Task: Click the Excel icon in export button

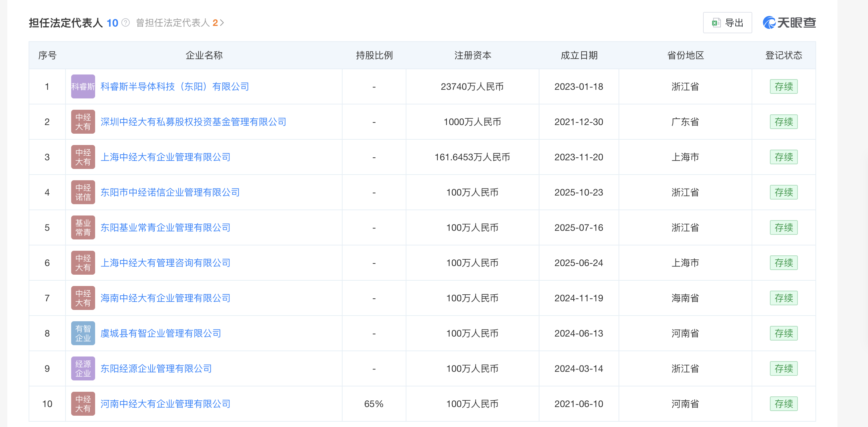Action: tap(716, 23)
